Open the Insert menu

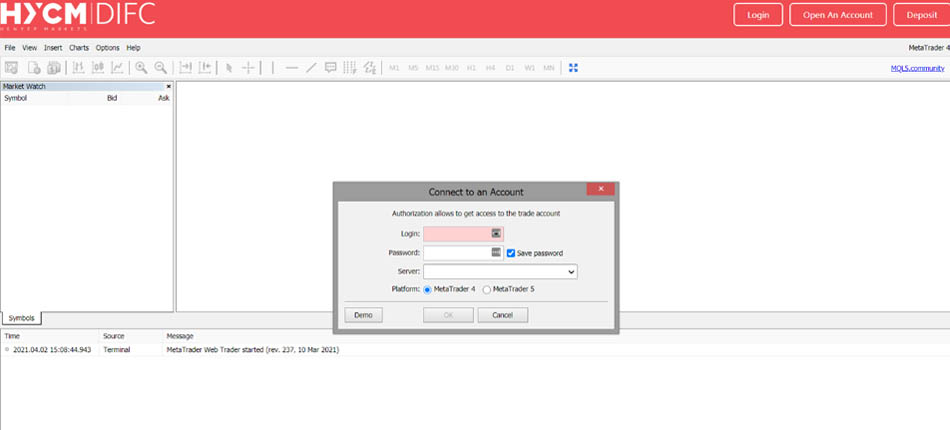coord(53,48)
